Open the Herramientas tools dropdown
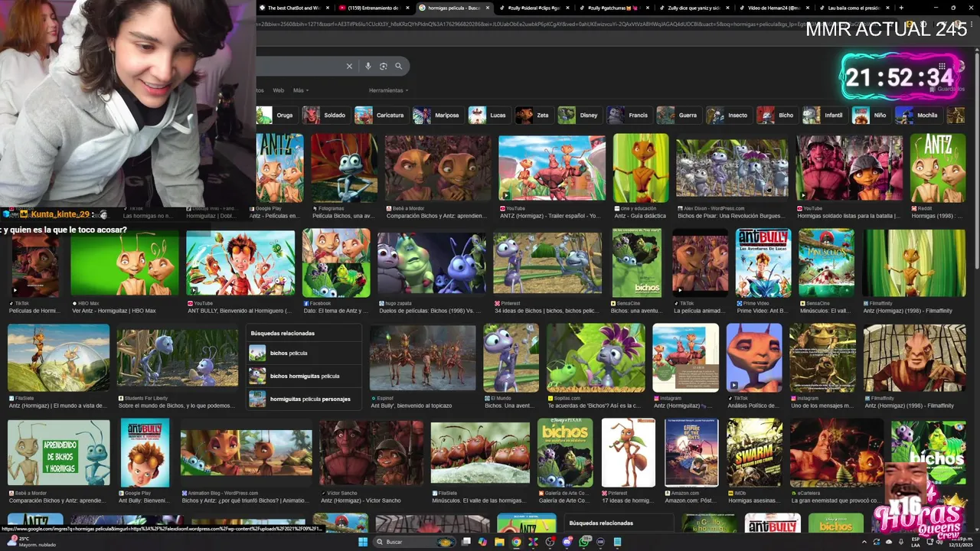 point(388,90)
